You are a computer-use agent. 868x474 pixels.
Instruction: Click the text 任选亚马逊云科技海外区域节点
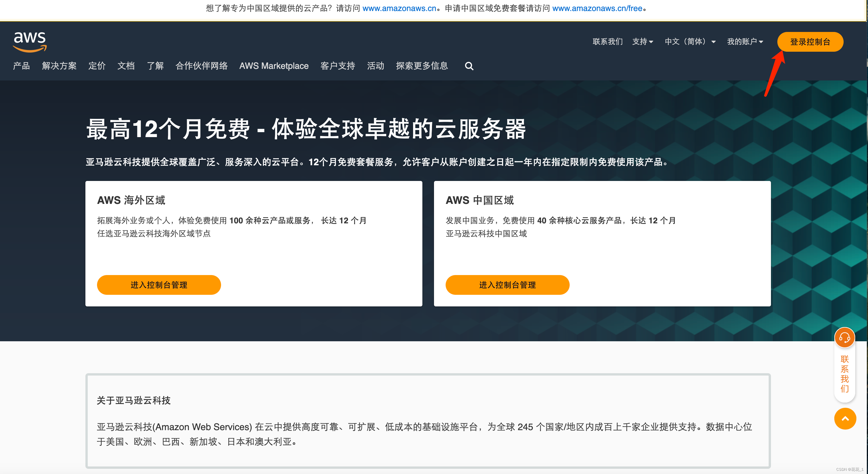154,234
